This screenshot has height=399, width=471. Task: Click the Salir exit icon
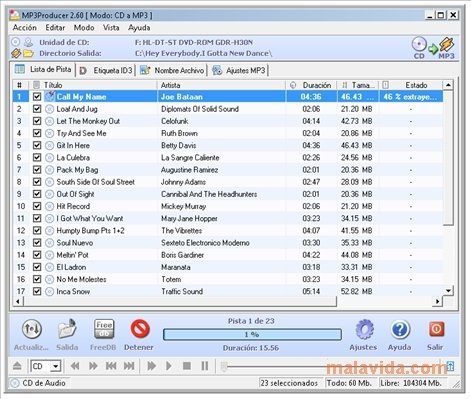click(436, 329)
